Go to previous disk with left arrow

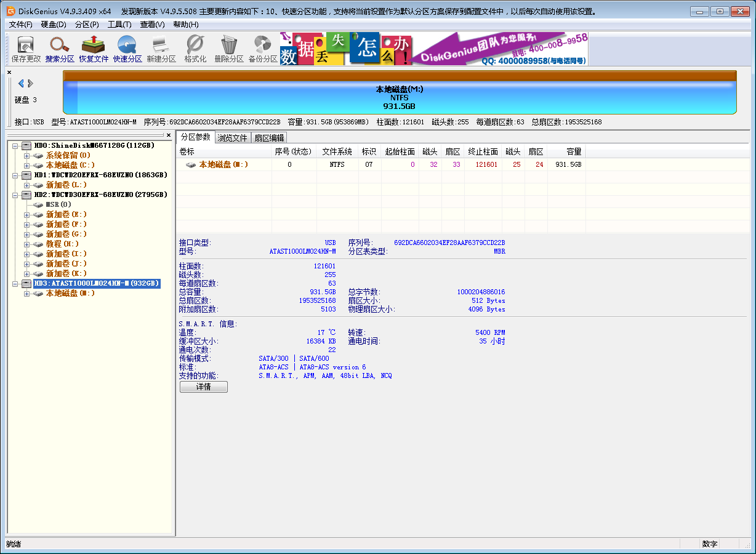click(21, 84)
